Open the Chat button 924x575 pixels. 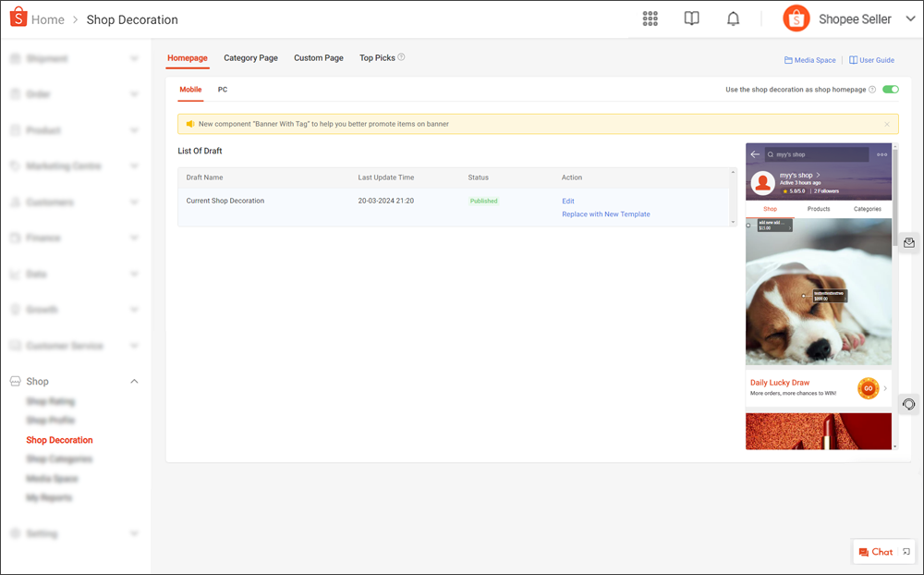(876, 552)
